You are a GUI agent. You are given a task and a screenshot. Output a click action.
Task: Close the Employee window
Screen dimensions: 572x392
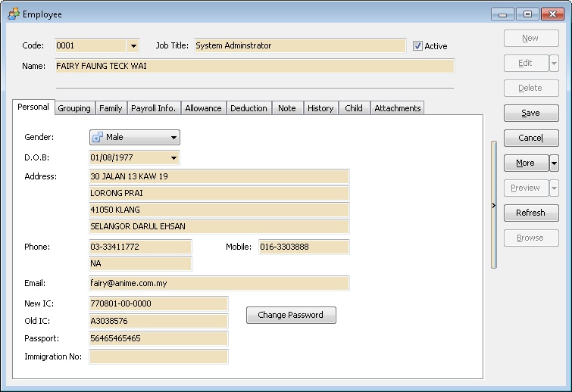[x=552, y=14]
